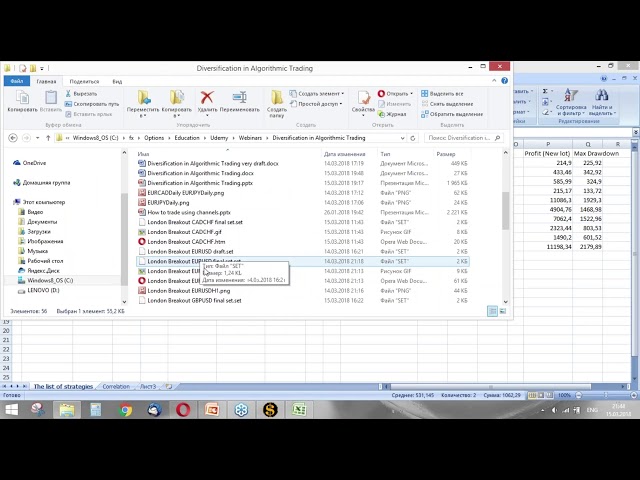Click the Udemy folder in the address path
640x480 pixels.
pos(219,138)
